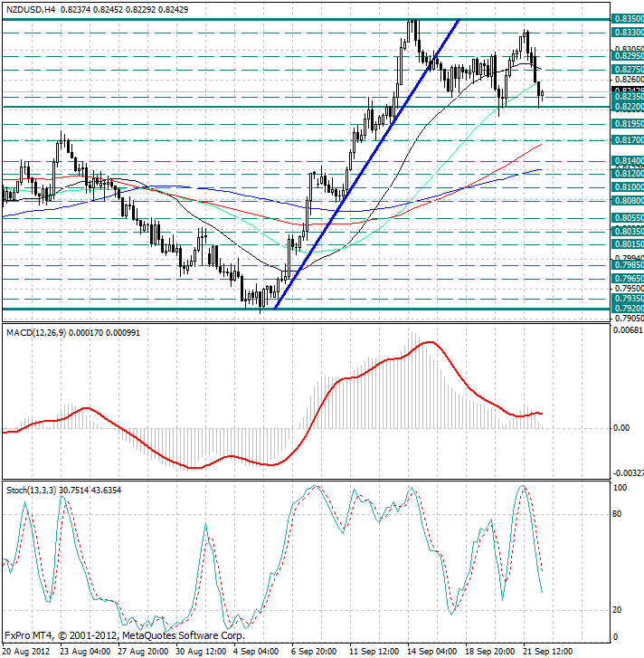
Task: Select the 23 Aug 04:00 time label
Action: pyautogui.click(x=85, y=652)
